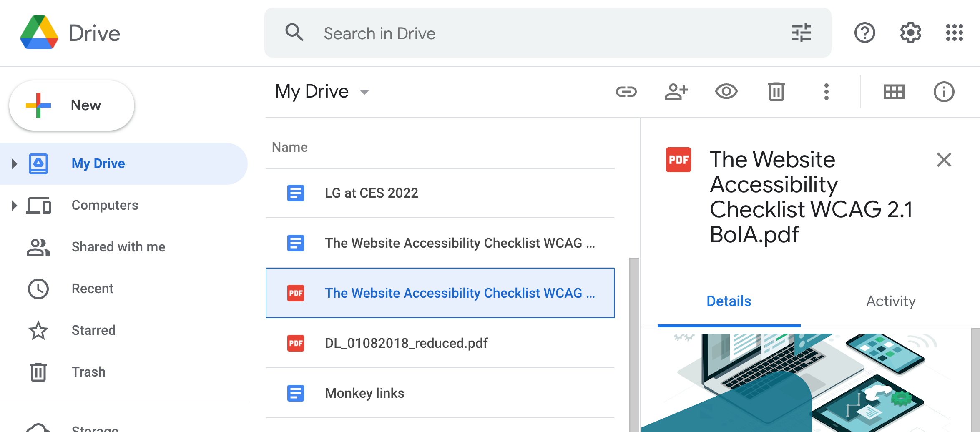Open the search options filter icon
This screenshot has width=980, height=432.
pos(801,33)
